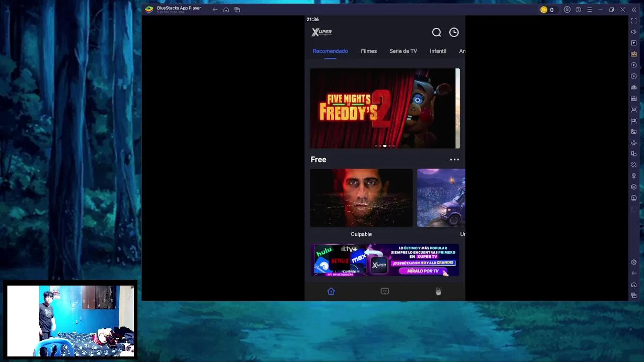Click the Míralo por TV button
The width and height of the screenshot is (644, 362).
pyautogui.click(x=423, y=271)
